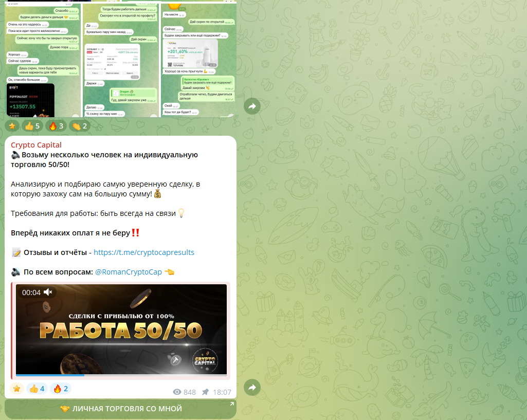Screen dimensions: 527x420
Task: Add fire reaction showing 2
Action: [x=61, y=389]
